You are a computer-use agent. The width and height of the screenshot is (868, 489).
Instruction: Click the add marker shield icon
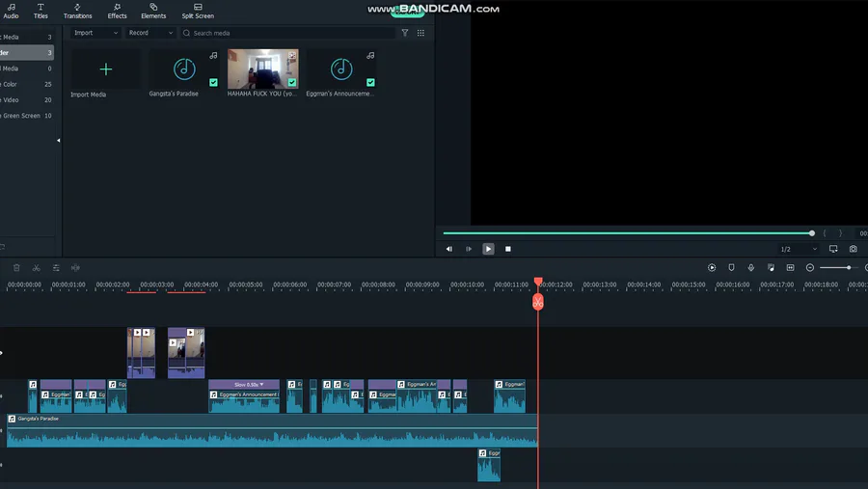[731, 268]
